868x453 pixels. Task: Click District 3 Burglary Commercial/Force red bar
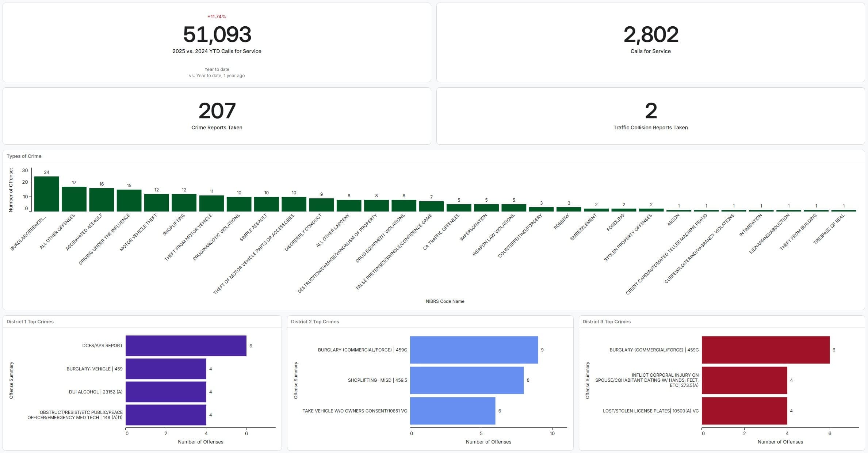click(x=765, y=350)
